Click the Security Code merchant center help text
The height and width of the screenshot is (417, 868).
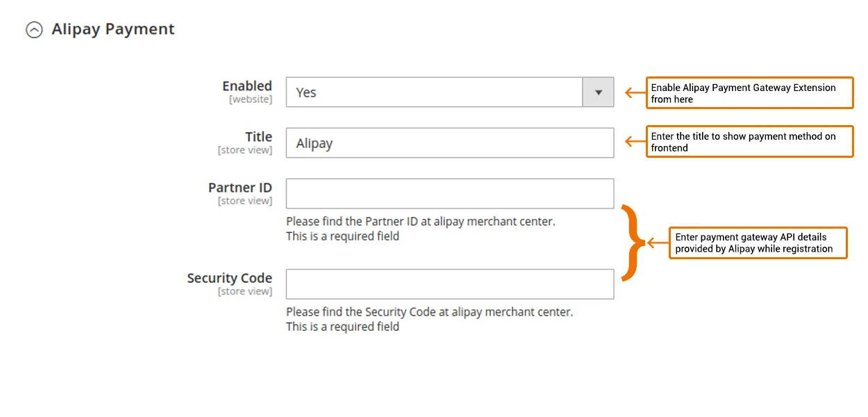pyautogui.click(x=429, y=312)
